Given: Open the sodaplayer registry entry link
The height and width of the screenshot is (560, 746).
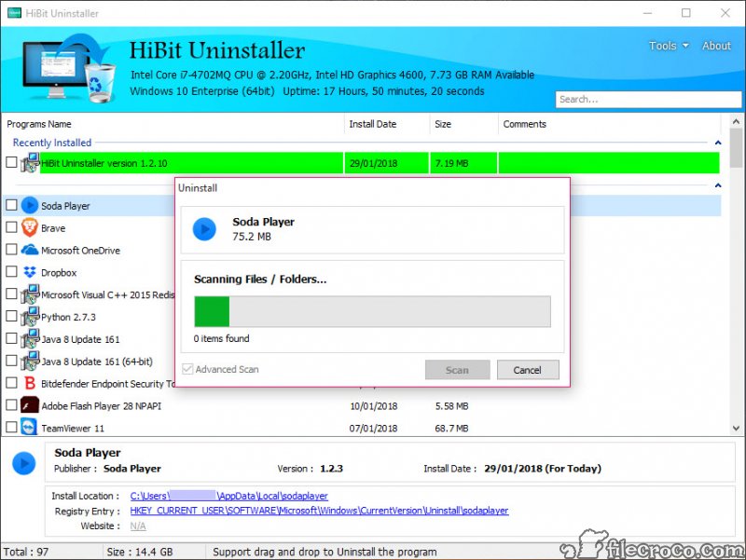Looking at the screenshot, I should click(x=319, y=511).
